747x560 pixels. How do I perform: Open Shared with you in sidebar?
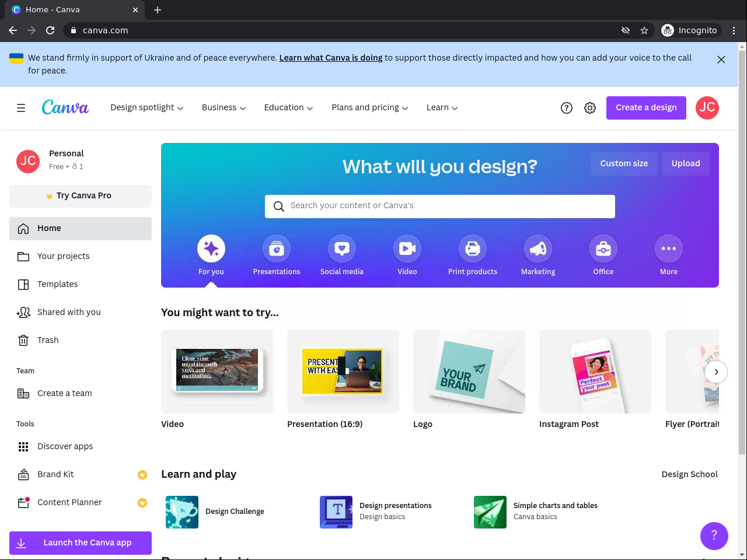(x=81, y=313)
